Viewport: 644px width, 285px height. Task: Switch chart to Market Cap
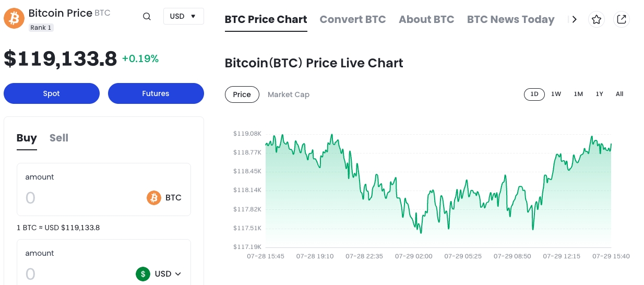click(x=288, y=94)
